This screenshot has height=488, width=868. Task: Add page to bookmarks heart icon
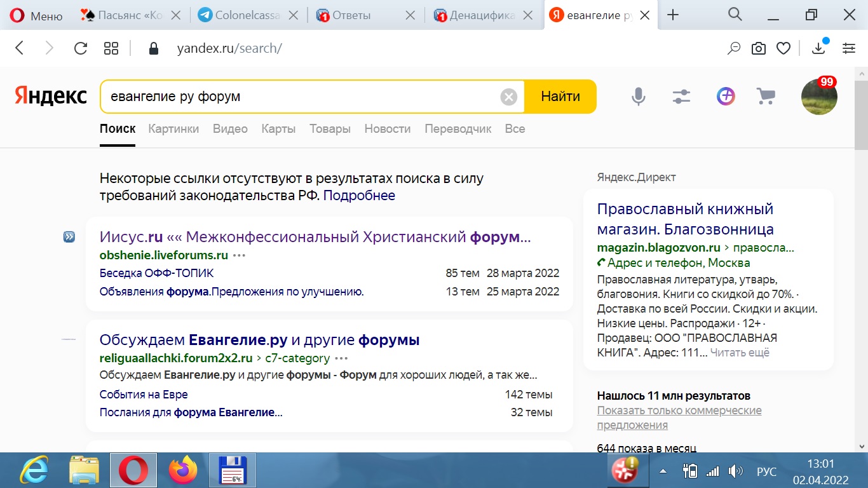[784, 48]
